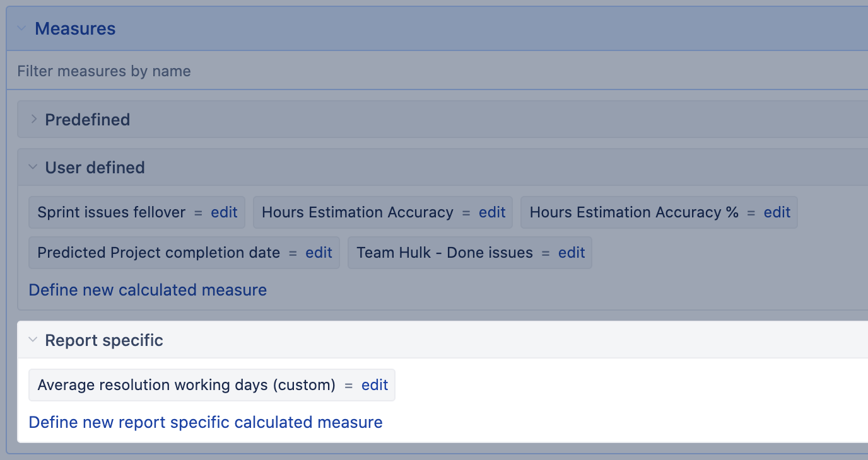Select the Hours Estimation Accuracy % measure
The image size is (868, 460).
click(x=633, y=212)
